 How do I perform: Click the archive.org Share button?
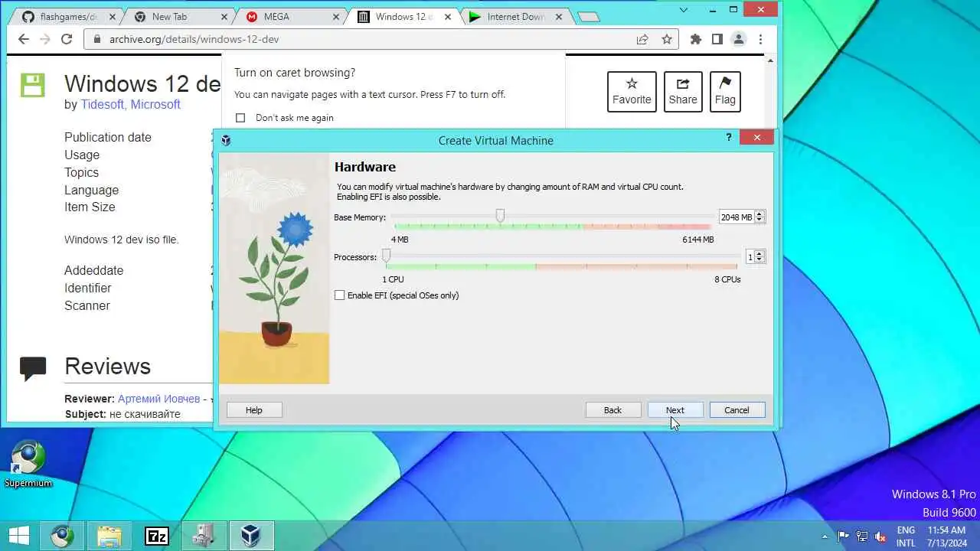(x=683, y=92)
